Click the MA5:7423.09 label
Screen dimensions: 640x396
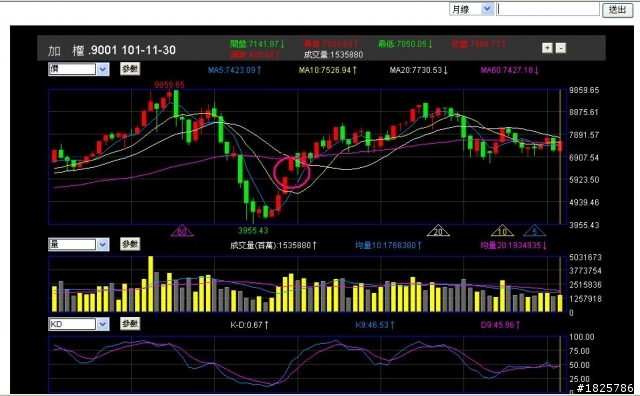234,70
